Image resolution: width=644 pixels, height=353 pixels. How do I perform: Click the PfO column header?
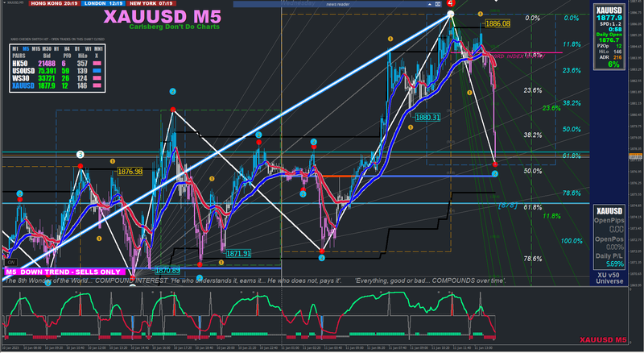(x=67, y=56)
